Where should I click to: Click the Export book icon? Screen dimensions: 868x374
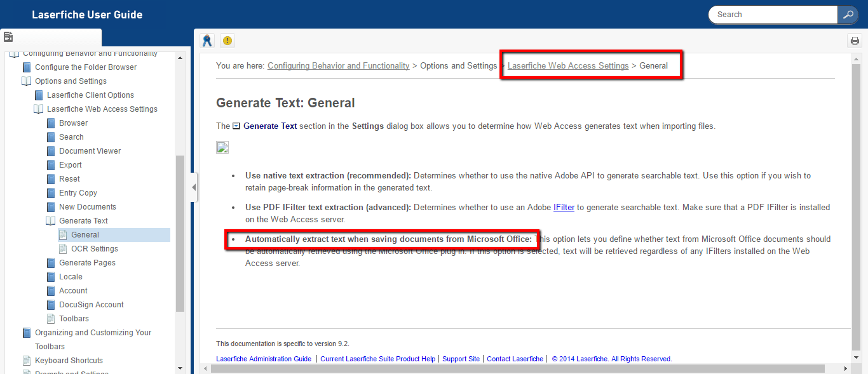click(51, 165)
